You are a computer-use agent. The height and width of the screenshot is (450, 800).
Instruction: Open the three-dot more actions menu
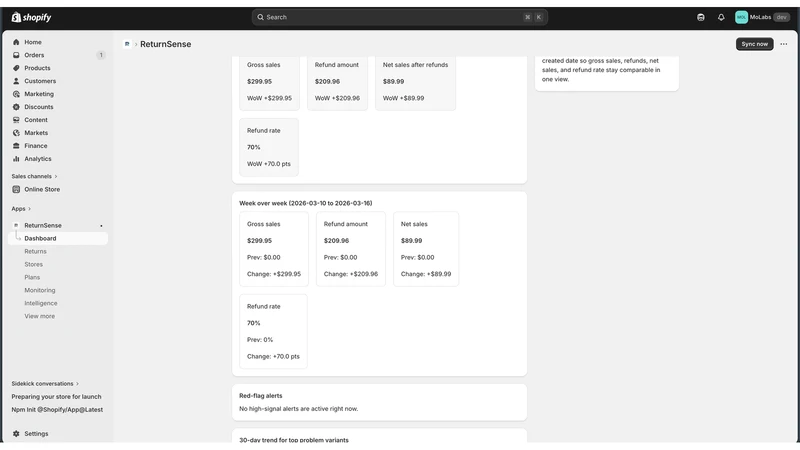tap(784, 44)
